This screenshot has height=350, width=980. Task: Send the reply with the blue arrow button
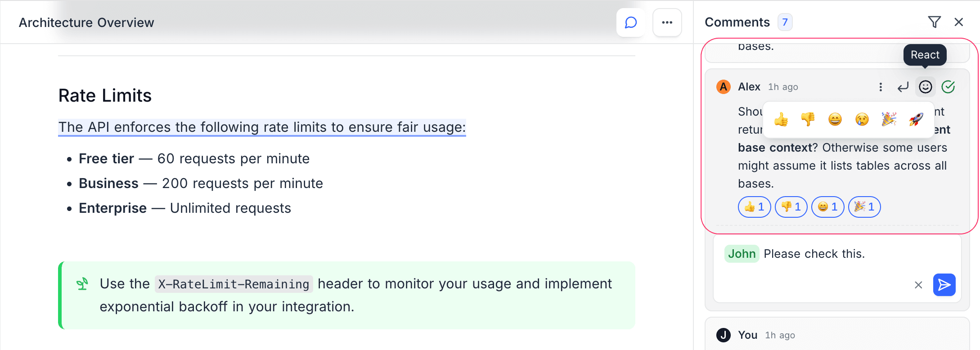tap(944, 285)
